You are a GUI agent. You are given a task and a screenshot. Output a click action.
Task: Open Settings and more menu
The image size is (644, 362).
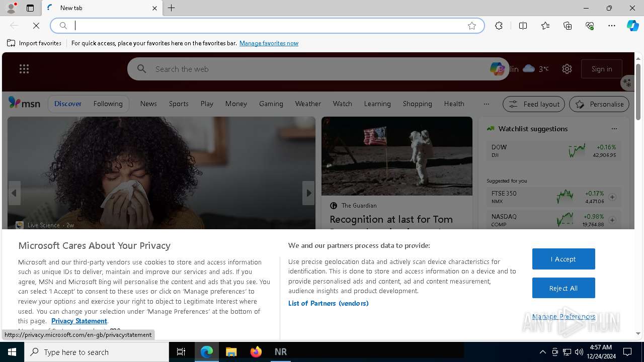[x=612, y=26]
